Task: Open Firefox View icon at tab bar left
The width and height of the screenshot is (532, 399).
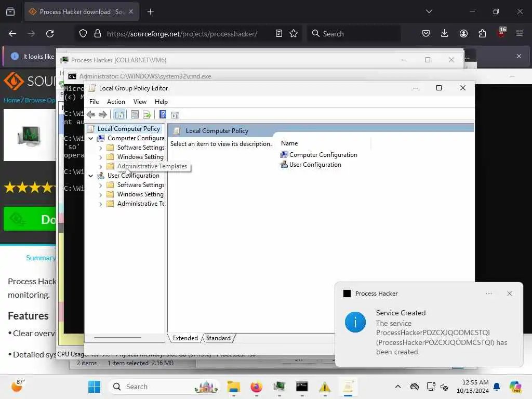Action: click(x=10, y=11)
